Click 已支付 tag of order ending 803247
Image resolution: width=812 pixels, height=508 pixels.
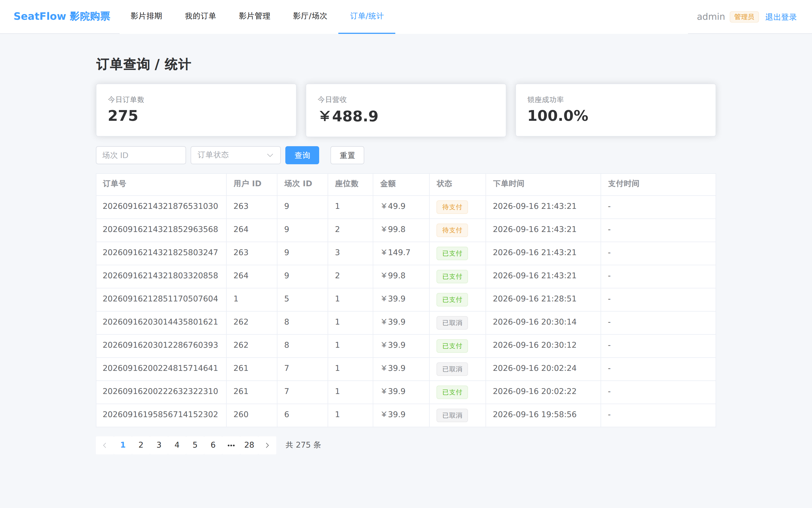(x=452, y=253)
